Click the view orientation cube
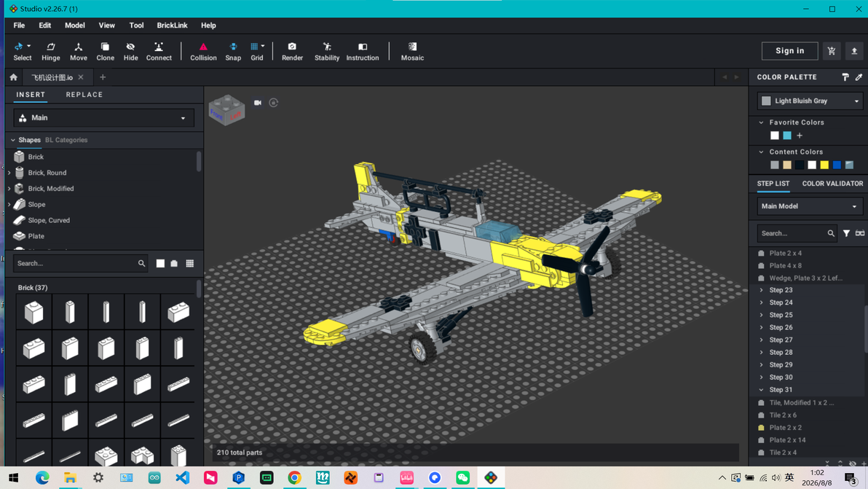Viewport: 868px width, 489px height. point(227,109)
